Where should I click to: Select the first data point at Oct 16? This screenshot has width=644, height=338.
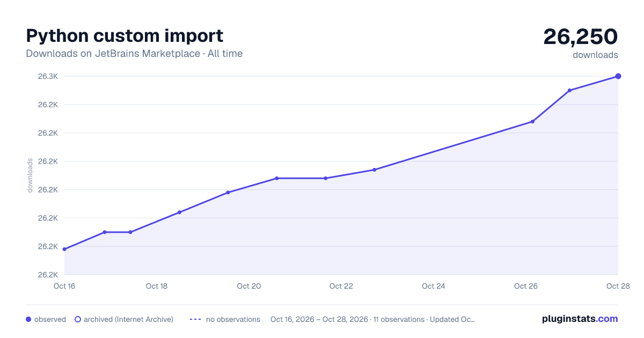[x=64, y=249]
